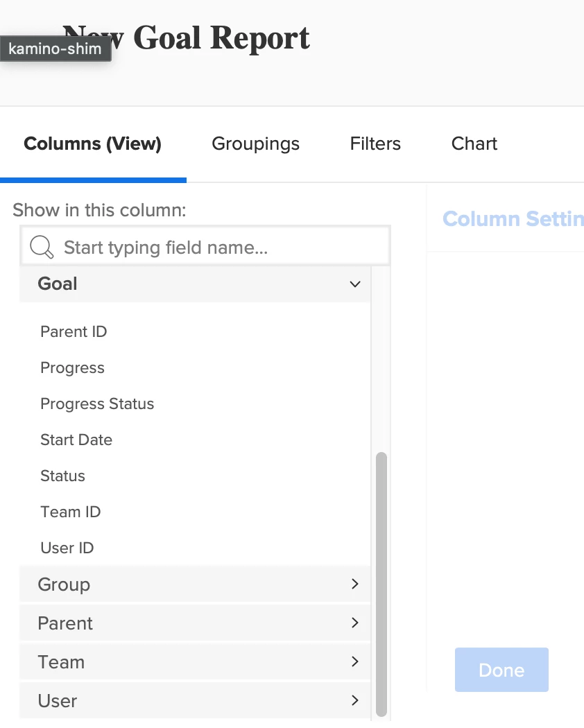The image size is (584, 728).
Task: Click the magnifying glass search icon
Action: pyautogui.click(x=42, y=247)
